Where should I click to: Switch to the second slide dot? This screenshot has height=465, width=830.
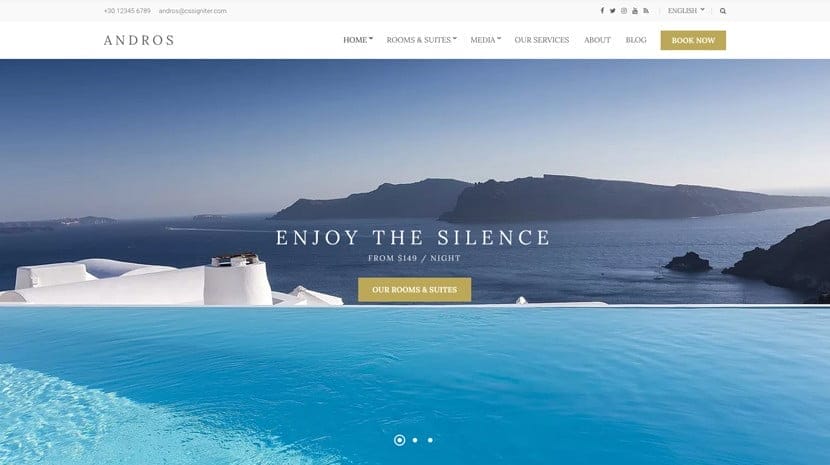[x=415, y=440]
